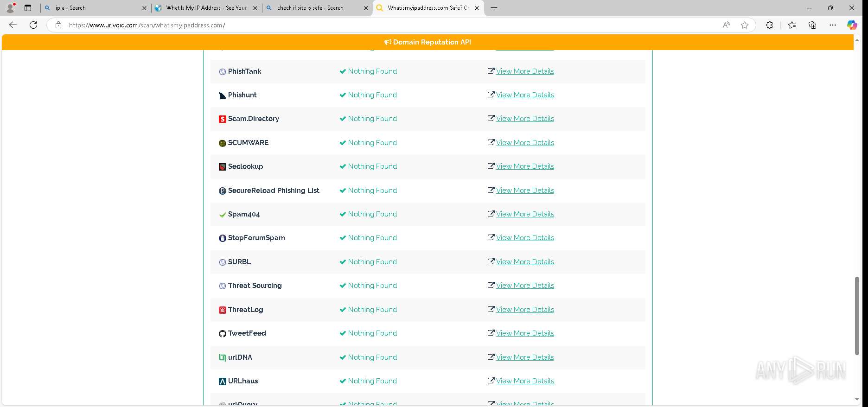Open the Copilot sidebar
Image resolution: width=868 pixels, height=407 pixels.
[x=852, y=25]
